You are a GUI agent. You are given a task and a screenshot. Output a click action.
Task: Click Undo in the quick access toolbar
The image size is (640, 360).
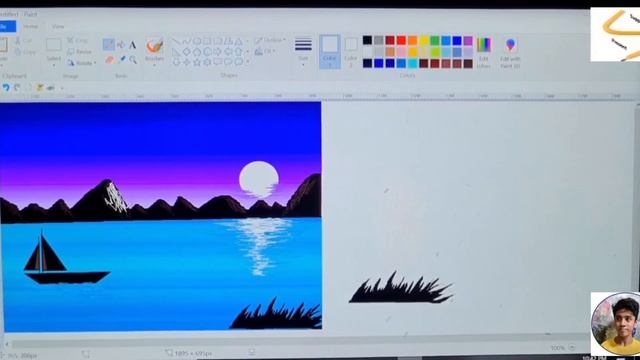click(x=6, y=88)
